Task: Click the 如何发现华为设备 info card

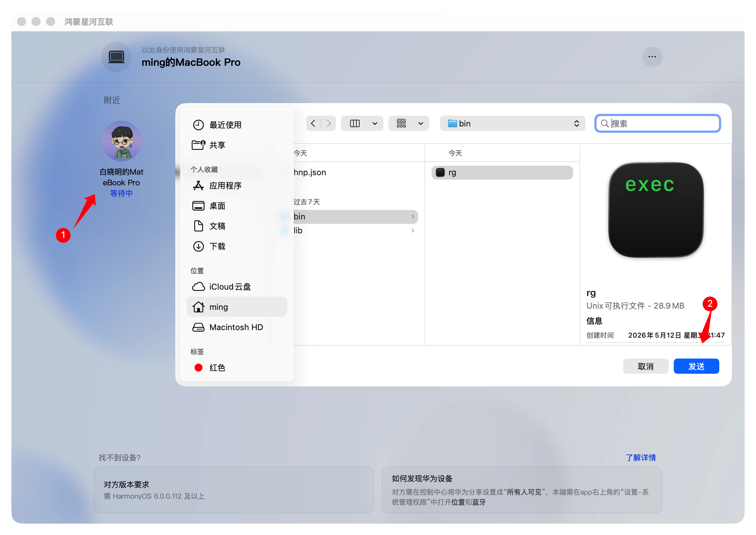Action: (x=521, y=489)
